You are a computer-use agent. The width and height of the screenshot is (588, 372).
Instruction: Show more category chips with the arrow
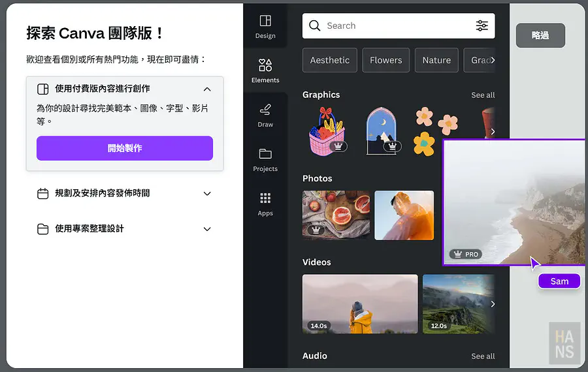click(x=493, y=60)
